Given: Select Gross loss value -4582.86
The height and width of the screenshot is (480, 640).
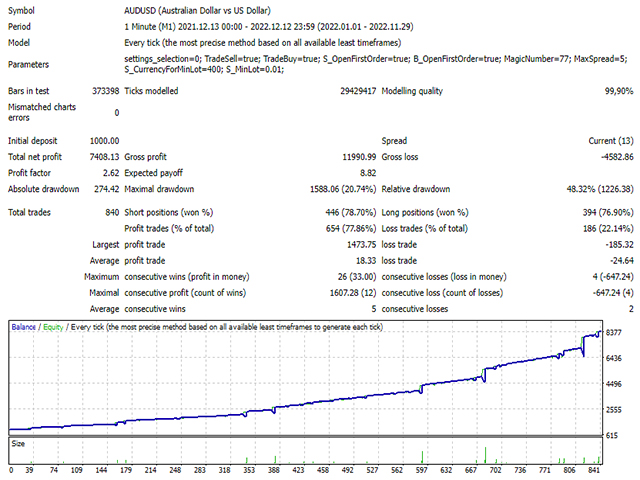Looking at the screenshot, I should [x=617, y=157].
